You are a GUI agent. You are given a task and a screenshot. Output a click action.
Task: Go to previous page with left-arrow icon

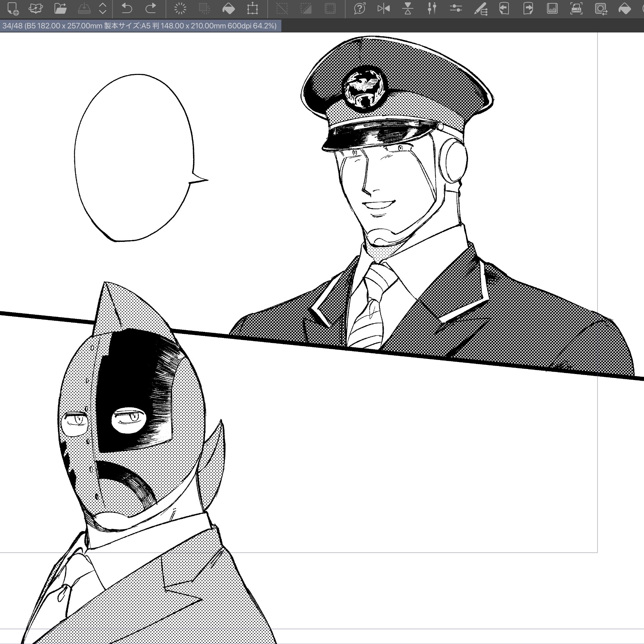(x=504, y=9)
